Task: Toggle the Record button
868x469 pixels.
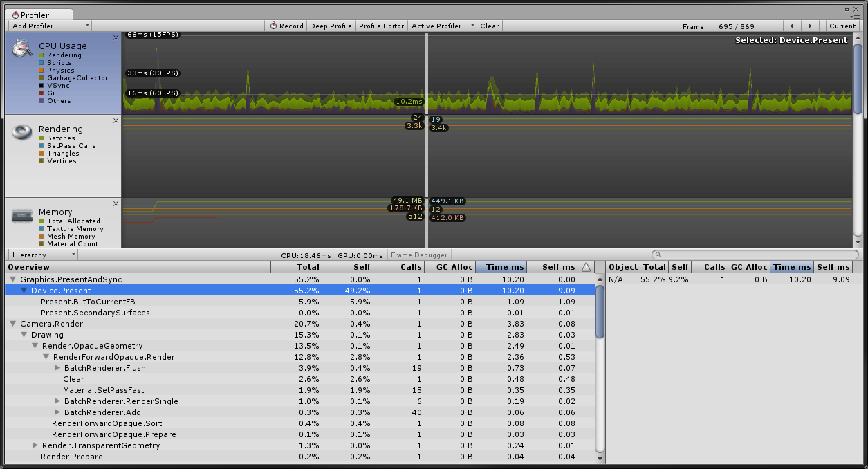Action: [286, 26]
